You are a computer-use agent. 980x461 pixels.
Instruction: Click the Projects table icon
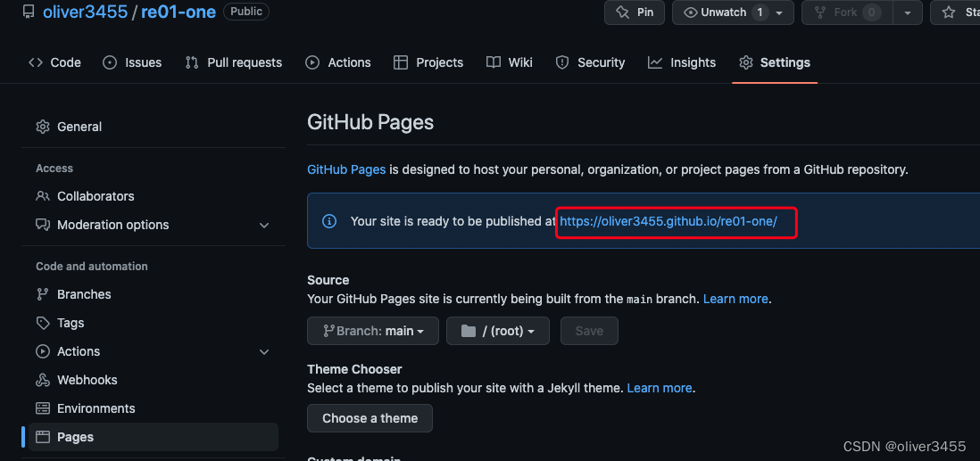[x=401, y=62]
